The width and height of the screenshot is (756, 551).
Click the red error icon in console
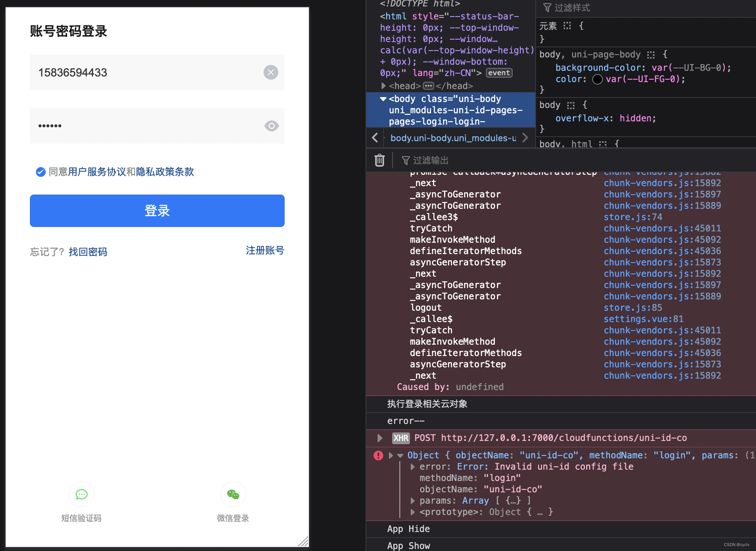pos(378,456)
